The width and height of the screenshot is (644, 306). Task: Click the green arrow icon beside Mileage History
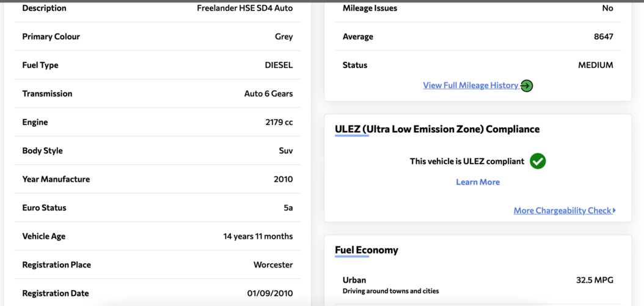527,86
